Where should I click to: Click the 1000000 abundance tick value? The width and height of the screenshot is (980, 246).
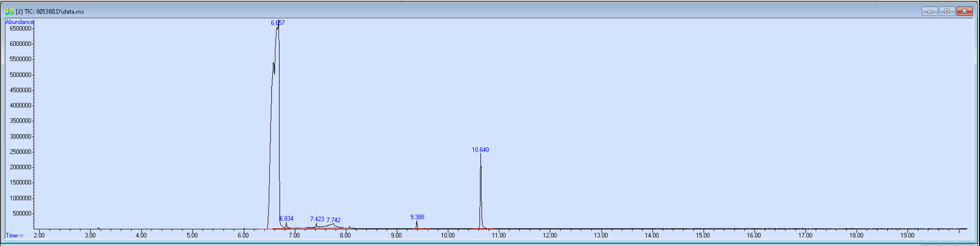click(x=21, y=198)
